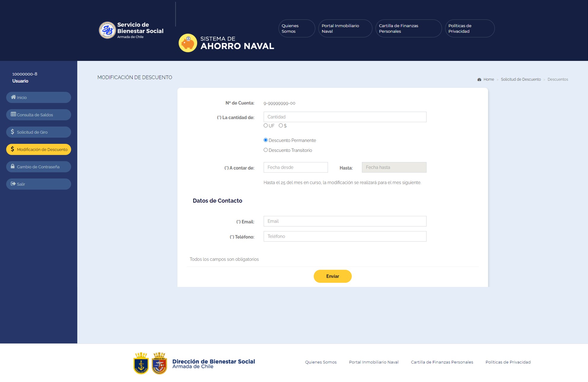This screenshot has width=588, height=382.
Task: Click the exit icon beside Salir
Action: pyautogui.click(x=13, y=184)
